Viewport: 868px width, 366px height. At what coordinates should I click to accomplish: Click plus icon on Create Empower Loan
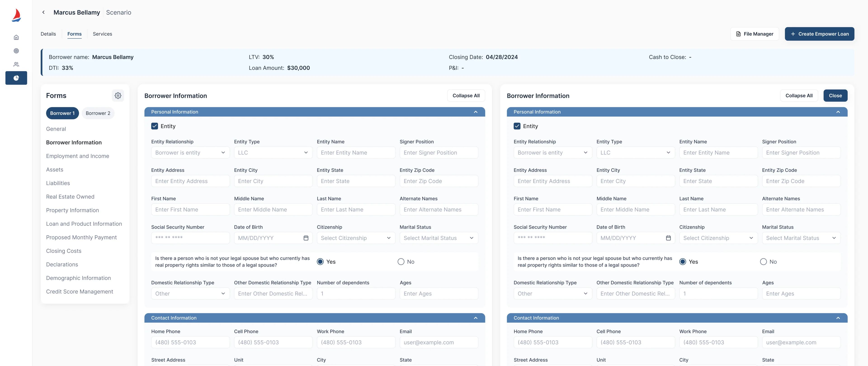[793, 34]
